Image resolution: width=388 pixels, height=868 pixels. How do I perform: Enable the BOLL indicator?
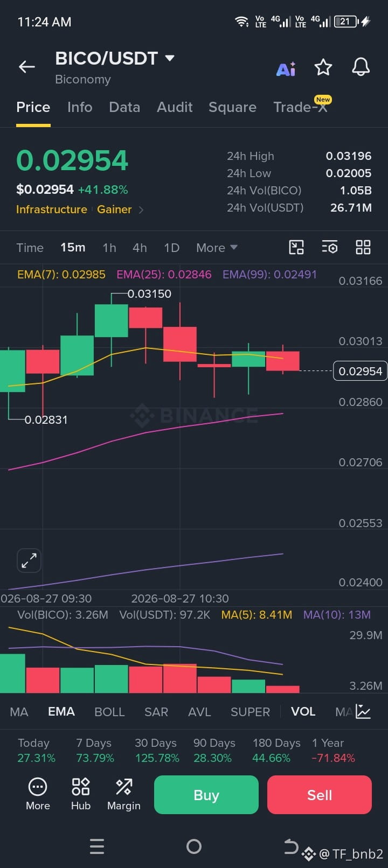109,712
